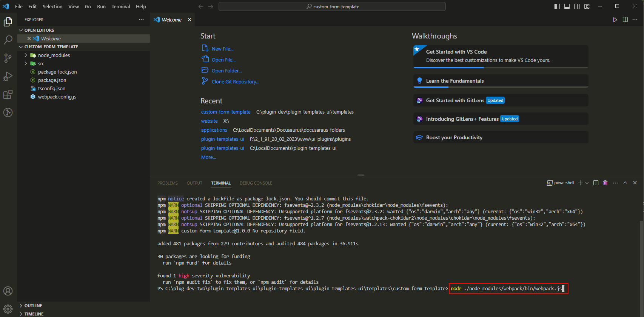Click Open Folder... link

point(226,71)
